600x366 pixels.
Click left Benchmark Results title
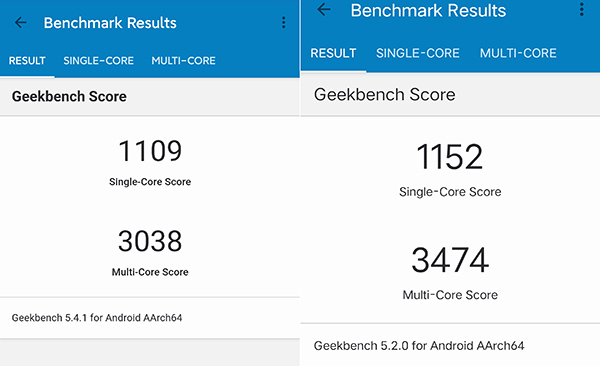(x=110, y=23)
